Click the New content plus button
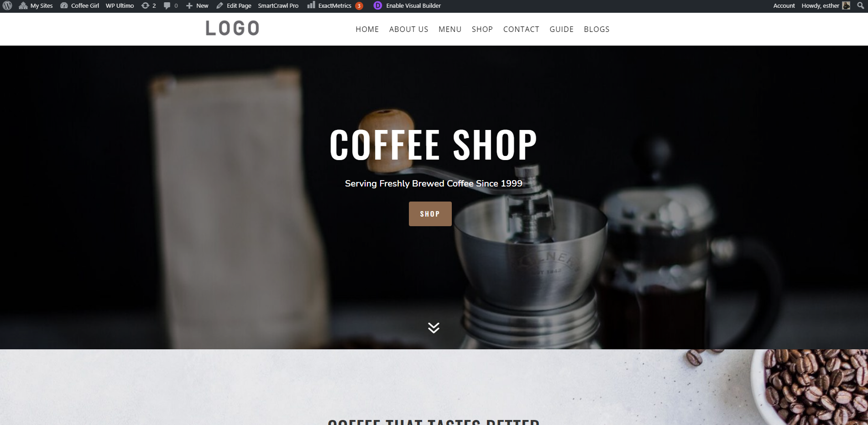 189,6
